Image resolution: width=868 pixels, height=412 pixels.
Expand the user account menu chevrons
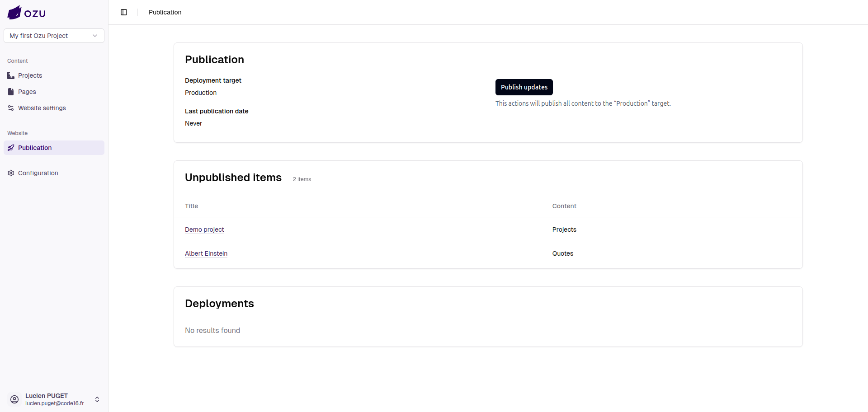point(97,399)
